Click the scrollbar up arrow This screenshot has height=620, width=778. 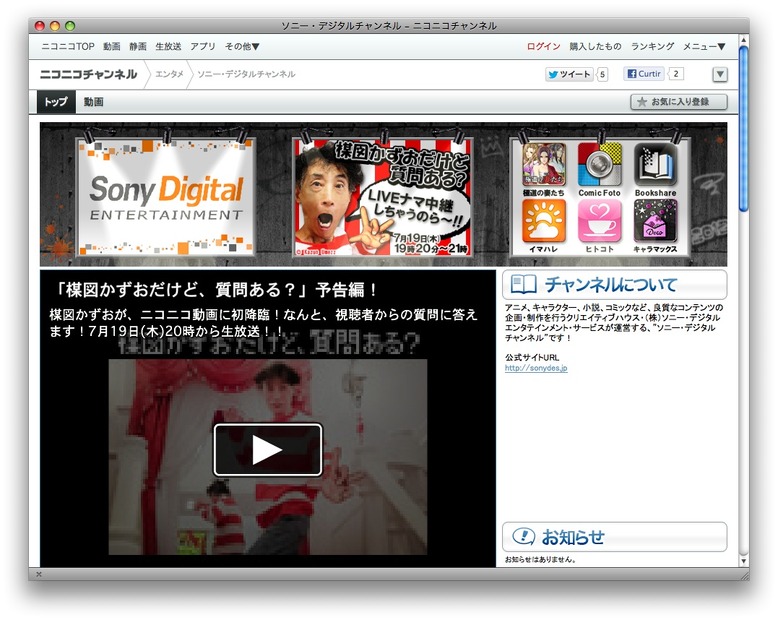click(x=743, y=40)
